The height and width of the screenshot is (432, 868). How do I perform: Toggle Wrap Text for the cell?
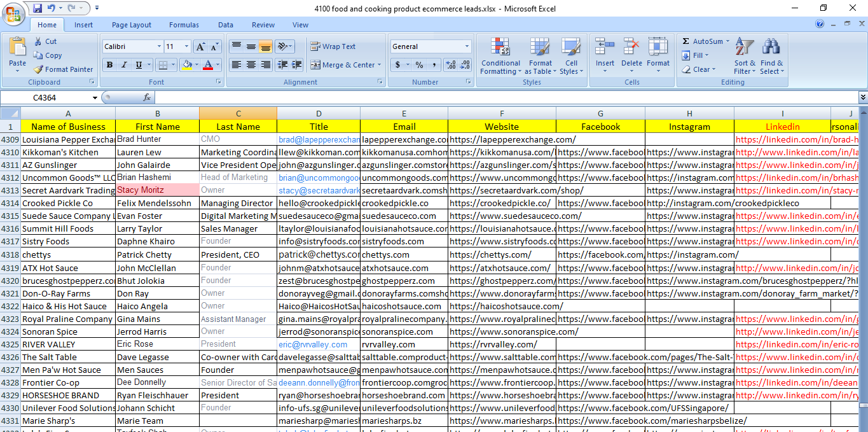pyautogui.click(x=333, y=46)
